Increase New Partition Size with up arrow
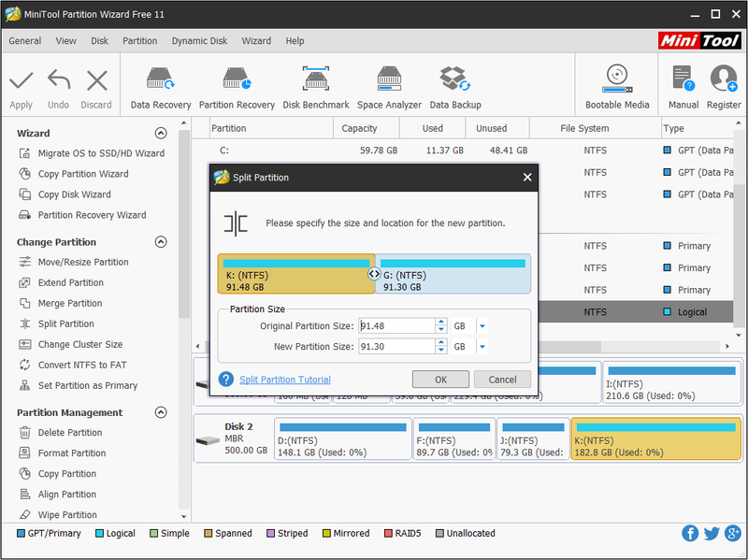Viewport: 748px width, 560px height. tap(441, 343)
